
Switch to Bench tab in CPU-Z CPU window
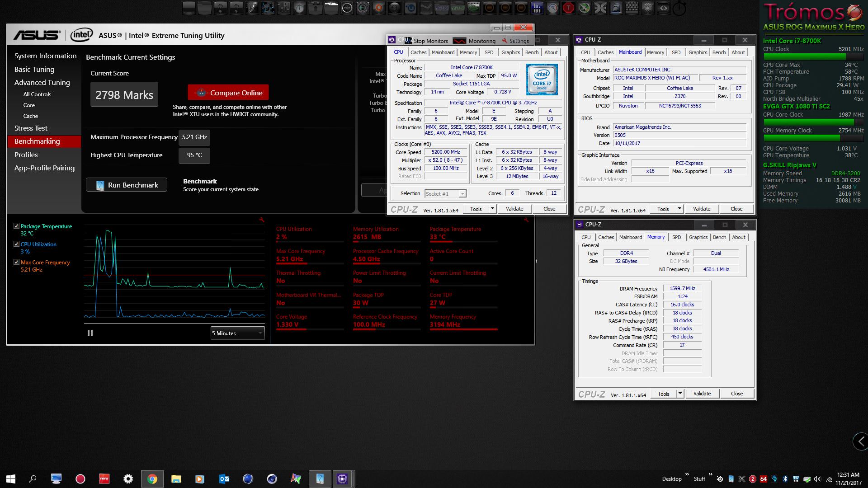pos(532,52)
